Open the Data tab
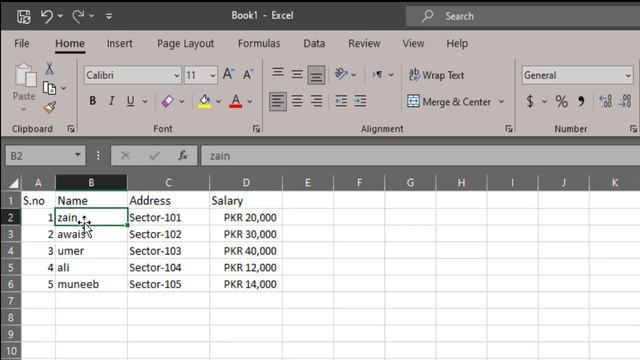Image resolution: width=640 pixels, height=360 pixels. pos(314,43)
